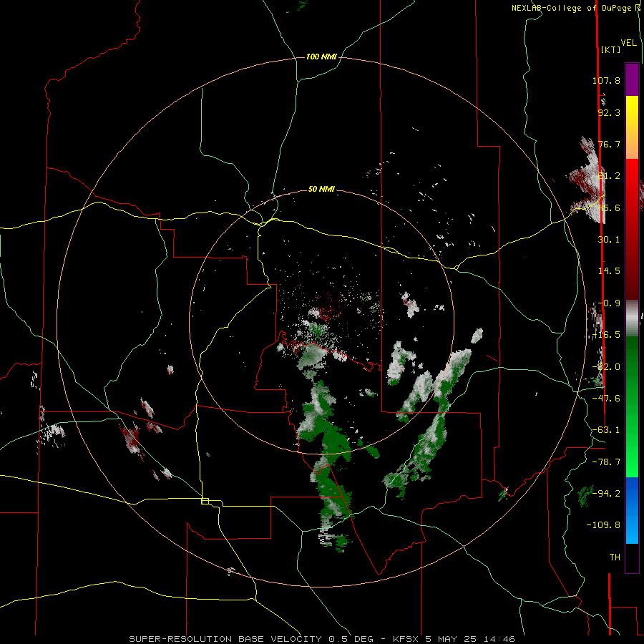The width and height of the screenshot is (644, 644).
Task: Click the 107.8 value on the velocity scale
Action: (606, 80)
